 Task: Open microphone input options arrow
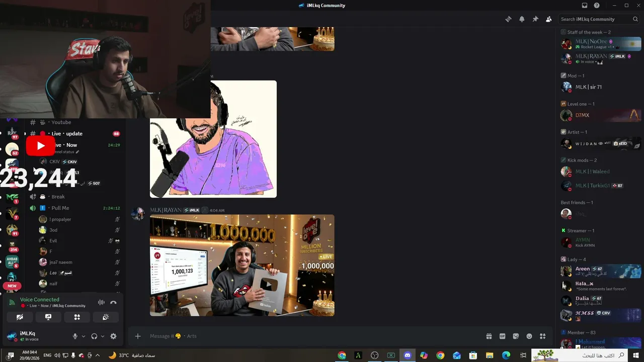pyautogui.click(x=84, y=336)
